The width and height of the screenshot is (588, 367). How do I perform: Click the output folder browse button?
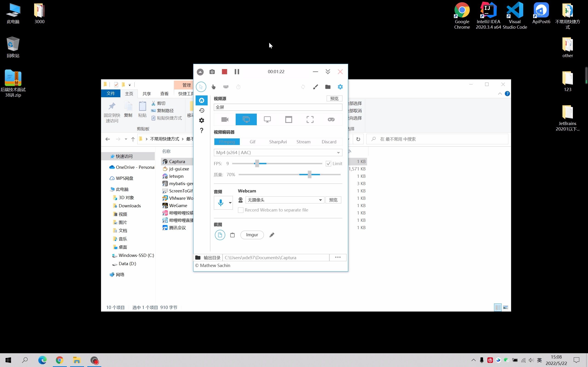point(338,257)
